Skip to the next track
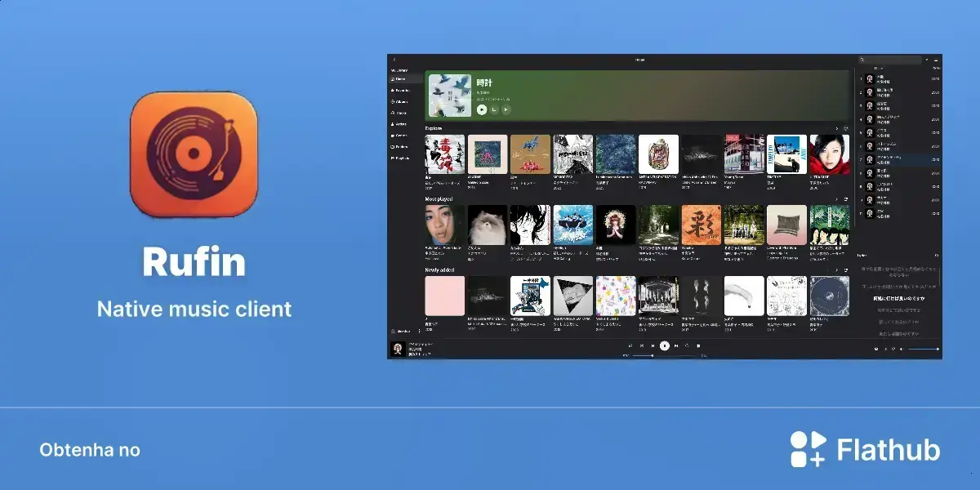980x490 pixels. click(x=676, y=345)
